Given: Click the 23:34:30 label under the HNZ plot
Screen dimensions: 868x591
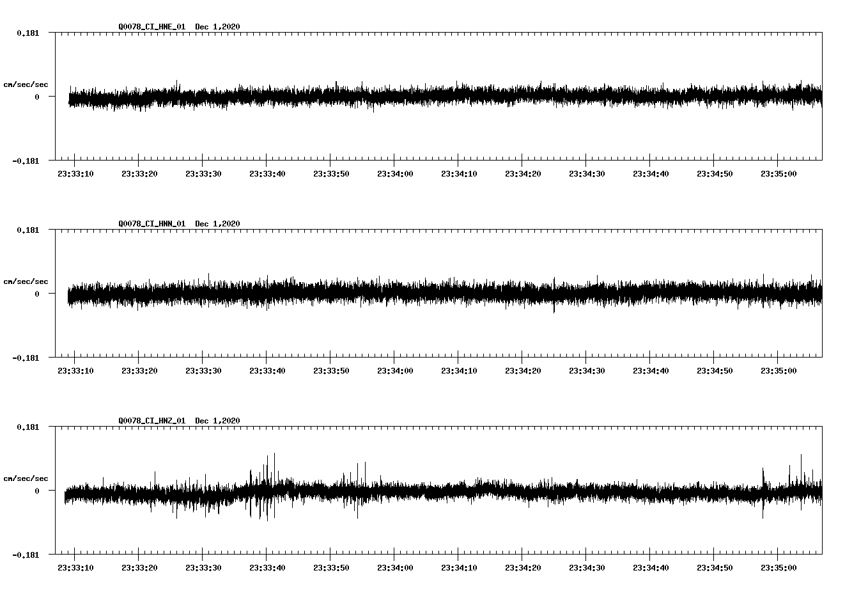Looking at the screenshot, I should (587, 567).
